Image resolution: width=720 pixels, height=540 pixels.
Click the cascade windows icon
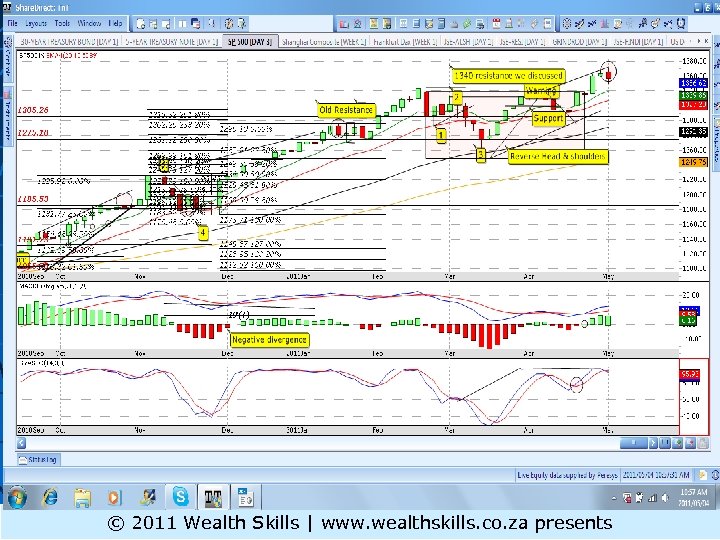(x=195, y=23)
